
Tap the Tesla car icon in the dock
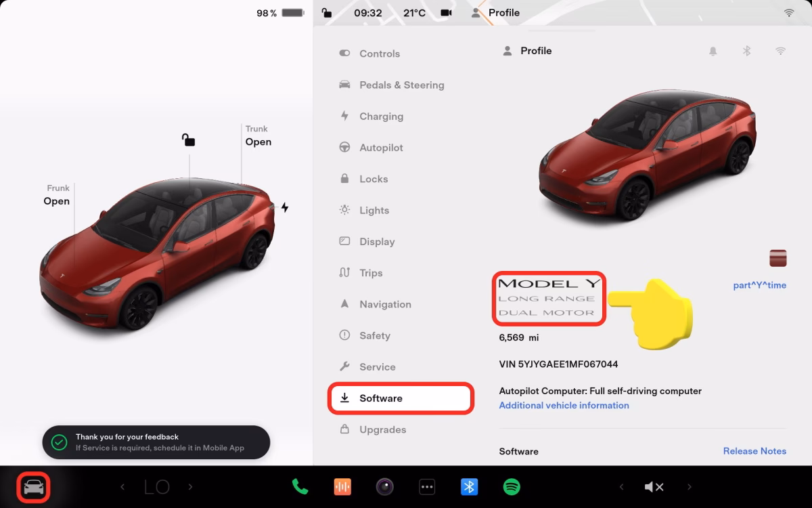pyautogui.click(x=33, y=486)
